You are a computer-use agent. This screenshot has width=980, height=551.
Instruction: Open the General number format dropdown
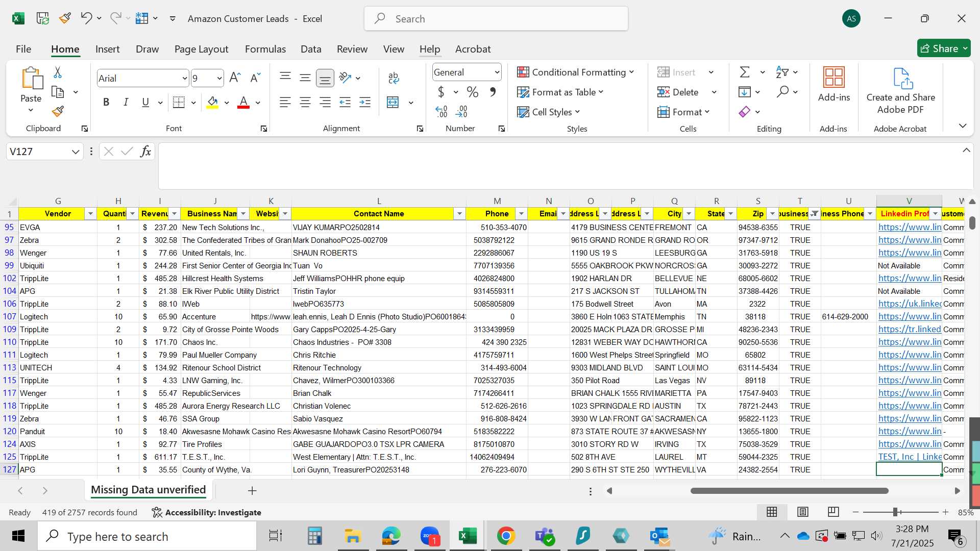point(497,72)
